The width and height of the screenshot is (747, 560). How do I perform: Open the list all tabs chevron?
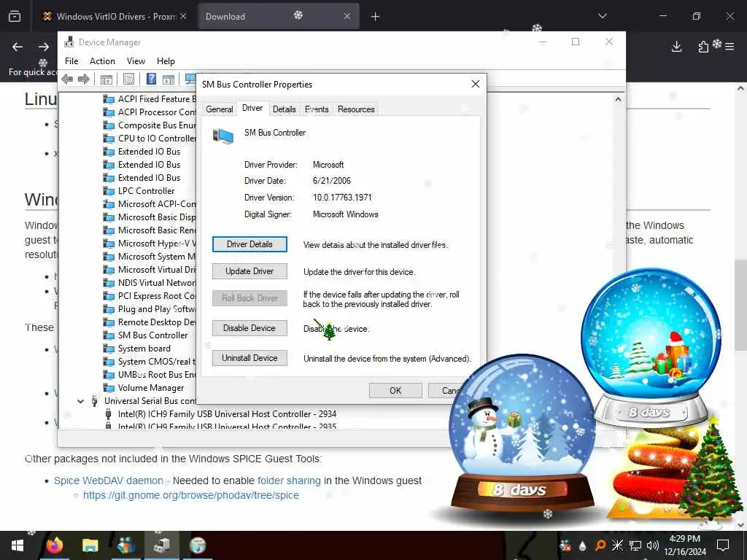[603, 16]
